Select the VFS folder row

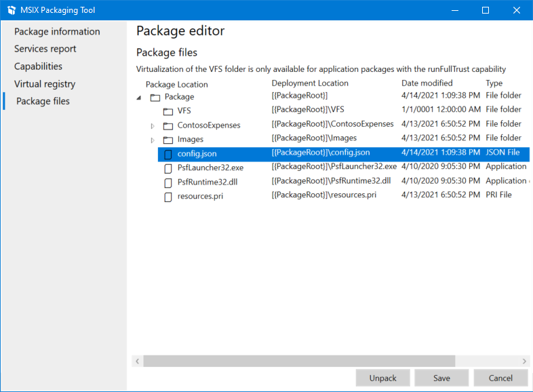coord(343,111)
